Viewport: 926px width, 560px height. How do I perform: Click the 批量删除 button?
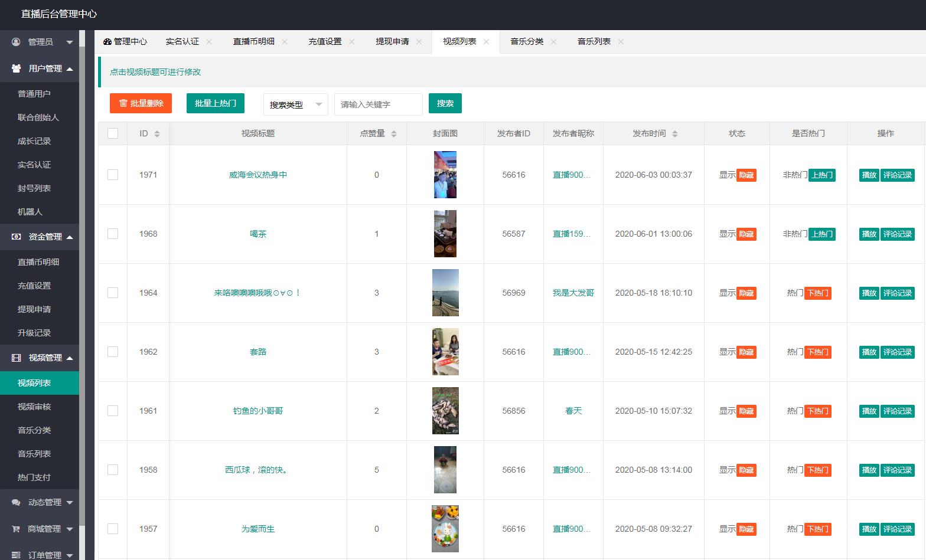click(x=141, y=103)
